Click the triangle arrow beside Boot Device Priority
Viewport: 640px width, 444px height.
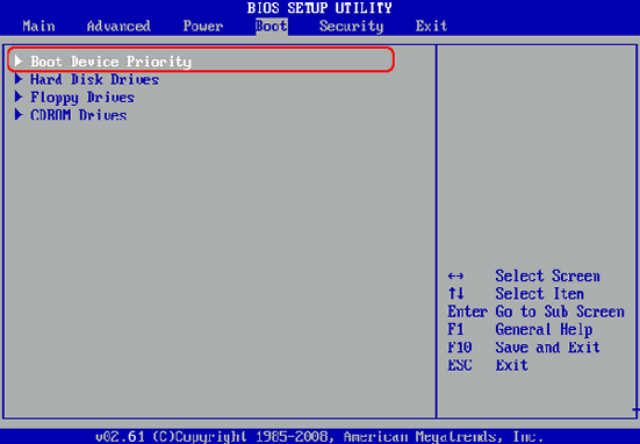(x=19, y=61)
